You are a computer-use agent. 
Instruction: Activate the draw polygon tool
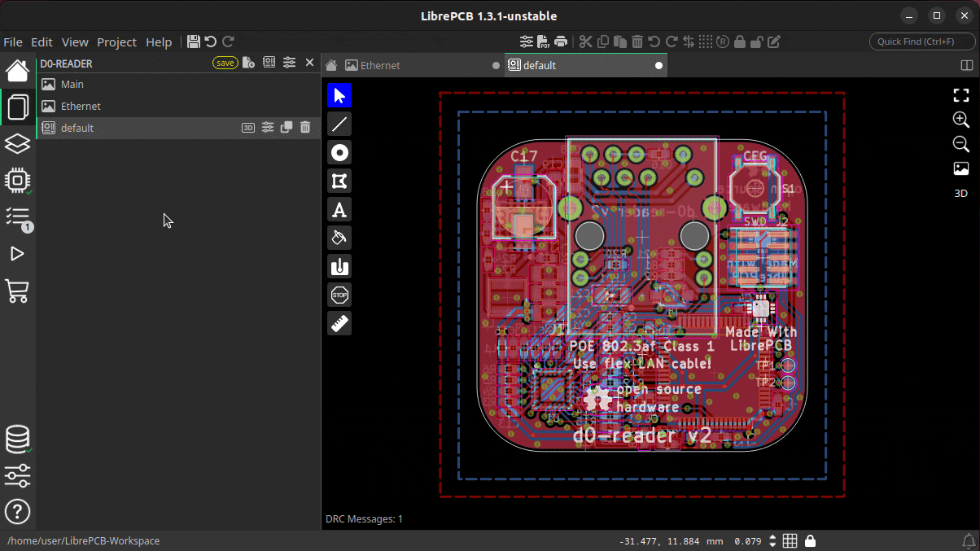pos(339,181)
